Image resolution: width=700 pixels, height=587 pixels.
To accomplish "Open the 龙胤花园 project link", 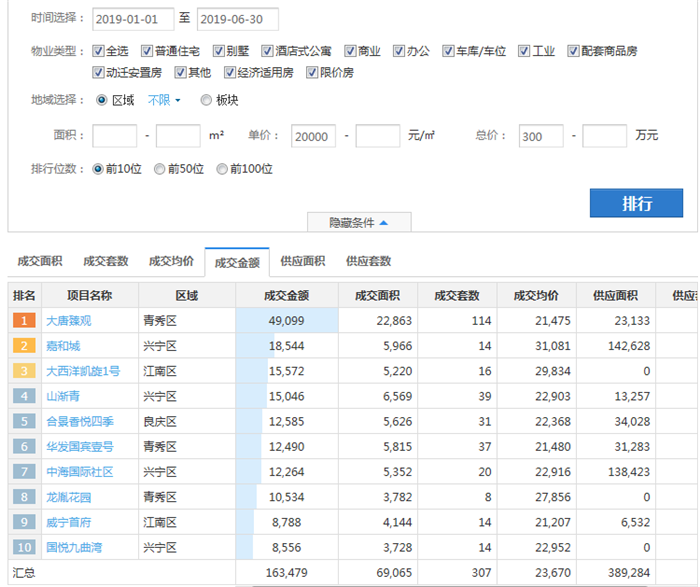I will click(x=69, y=497).
